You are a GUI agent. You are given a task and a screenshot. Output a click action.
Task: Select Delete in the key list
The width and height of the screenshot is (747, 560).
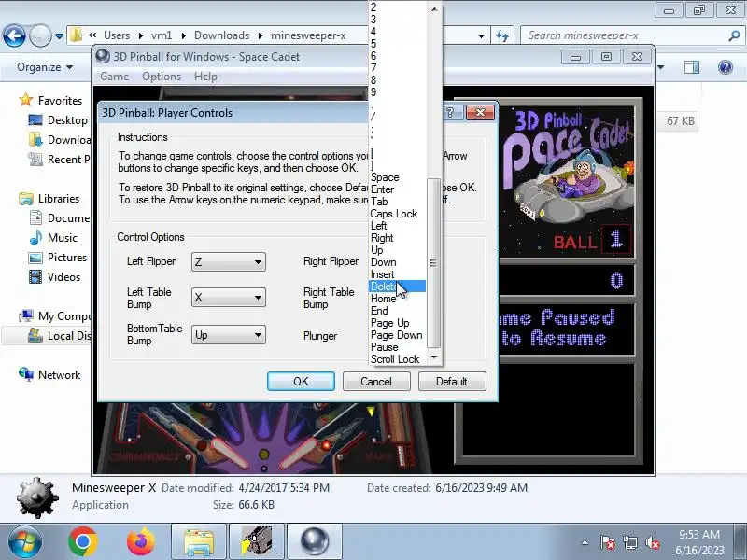[x=398, y=287]
